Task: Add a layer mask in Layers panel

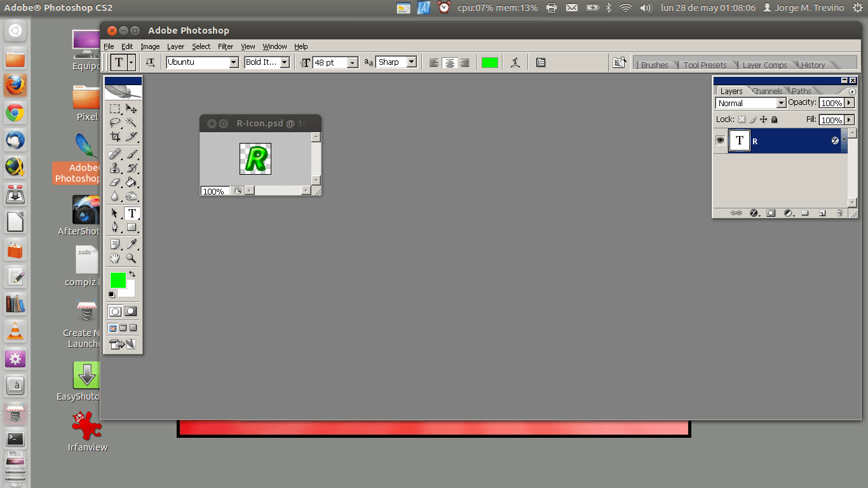Action: [x=771, y=213]
